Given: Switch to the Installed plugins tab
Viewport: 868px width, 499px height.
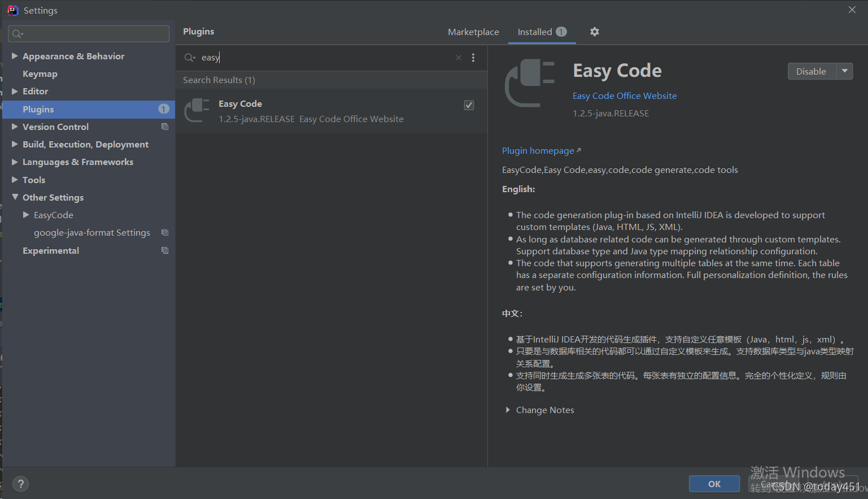Looking at the screenshot, I should click(x=542, y=32).
